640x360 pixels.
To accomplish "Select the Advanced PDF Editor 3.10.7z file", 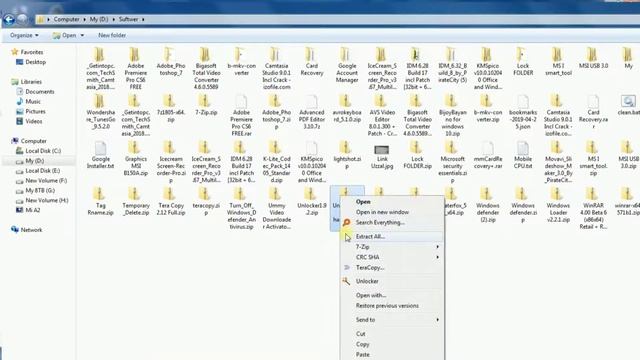I will (311, 112).
